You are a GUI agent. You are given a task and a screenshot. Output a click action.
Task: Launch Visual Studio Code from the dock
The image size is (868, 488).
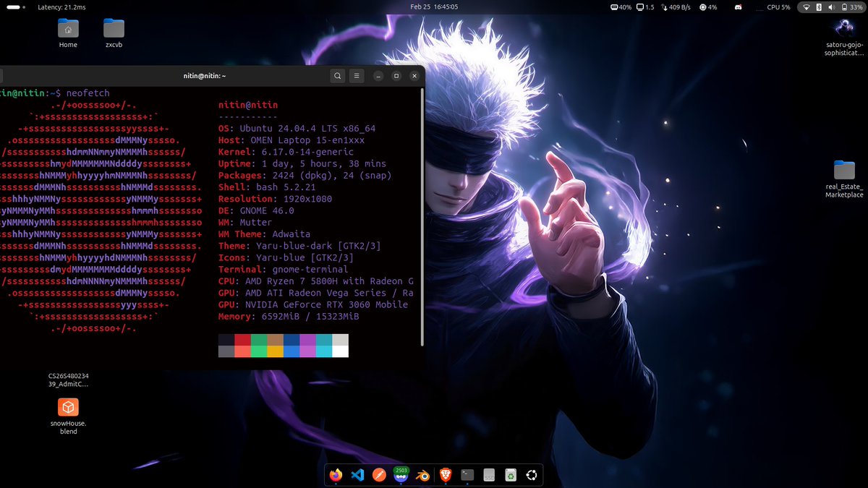pos(357,475)
